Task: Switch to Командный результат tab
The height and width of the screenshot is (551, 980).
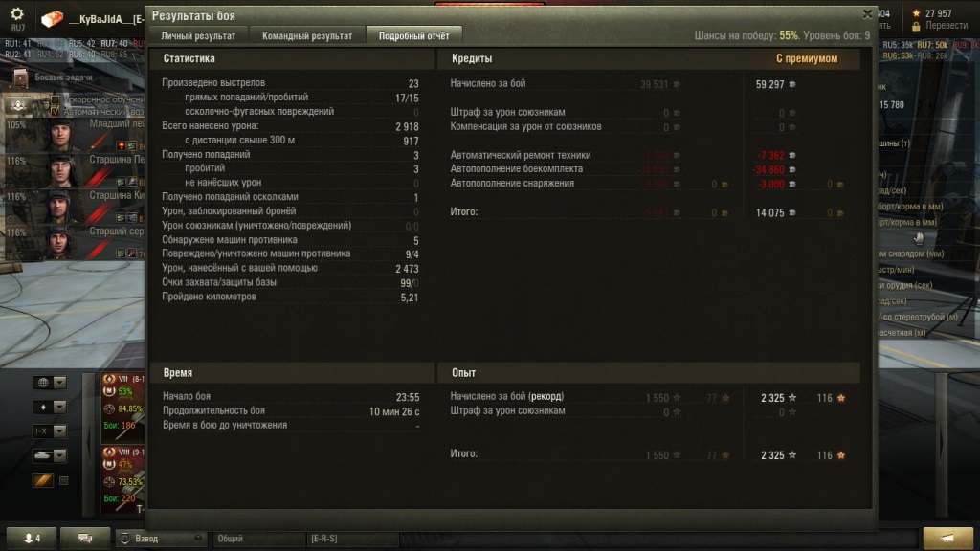Action: click(x=307, y=35)
